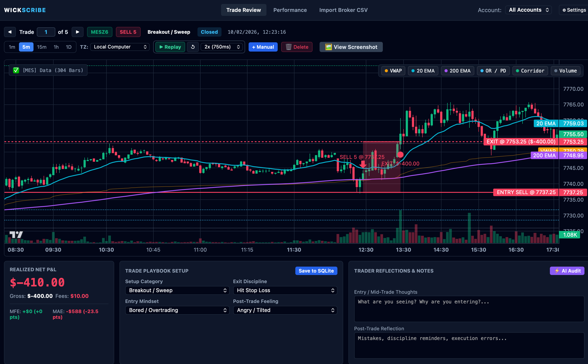Toggle the 20 EMA indicator
The height and width of the screenshot is (364, 588).
[423, 71]
